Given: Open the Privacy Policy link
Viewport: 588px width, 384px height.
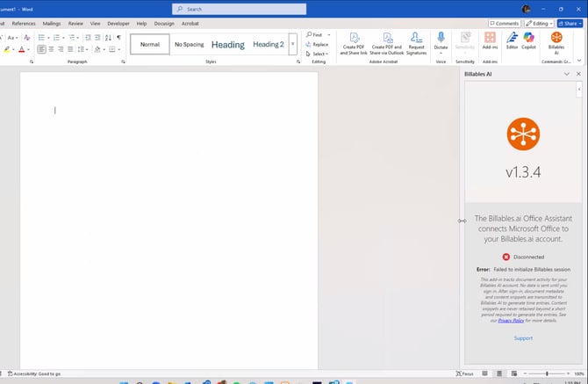Looking at the screenshot, I should pos(511,321).
